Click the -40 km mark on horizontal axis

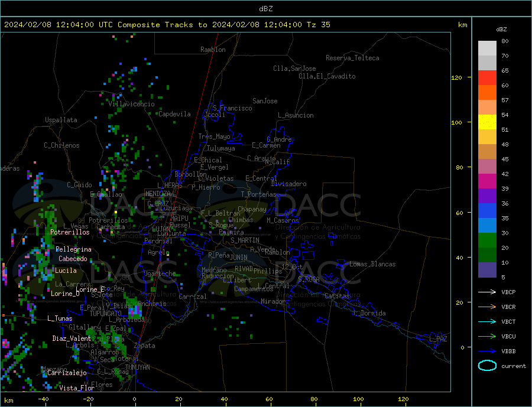(x=43, y=399)
